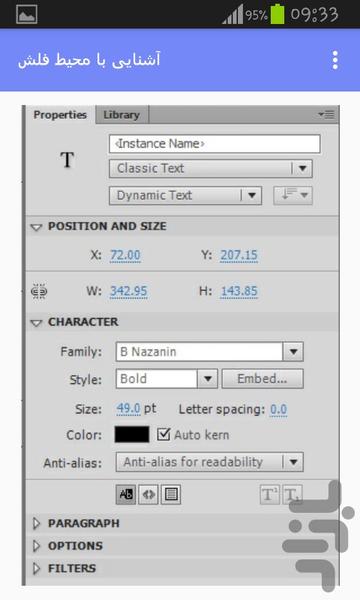Click the Y position value 207.15

pyautogui.click(x=239, y=255)
